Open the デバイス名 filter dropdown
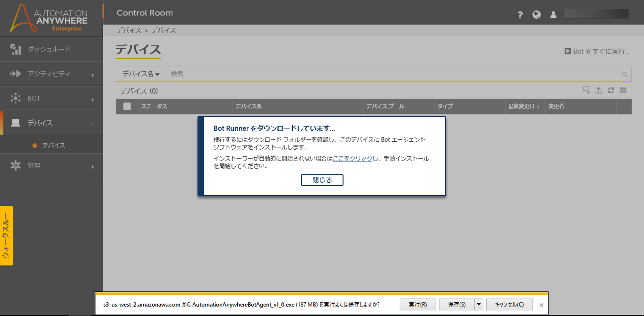Screen dimensions: 644x316 (x=141, y=74)
